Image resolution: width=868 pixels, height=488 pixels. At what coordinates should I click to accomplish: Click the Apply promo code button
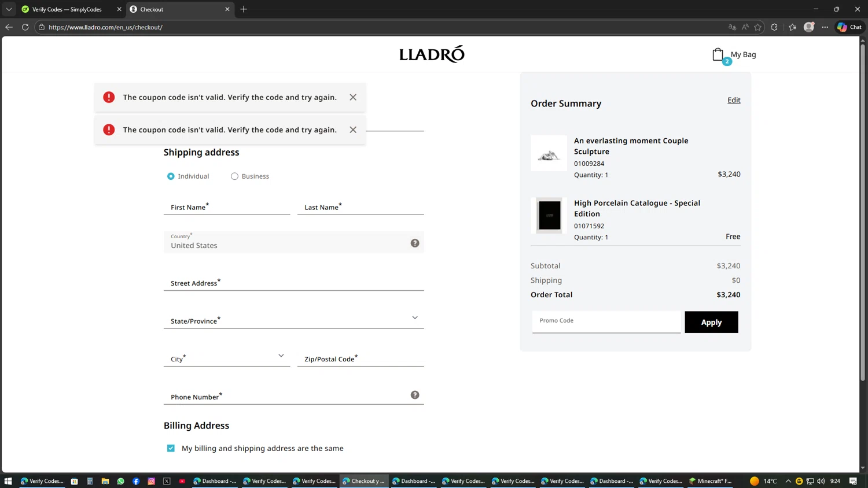711,322
